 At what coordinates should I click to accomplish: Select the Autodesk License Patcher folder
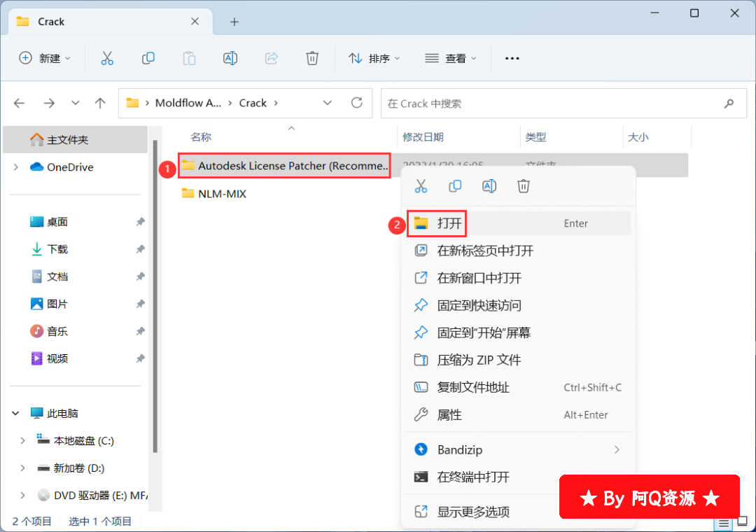(284, 166)
